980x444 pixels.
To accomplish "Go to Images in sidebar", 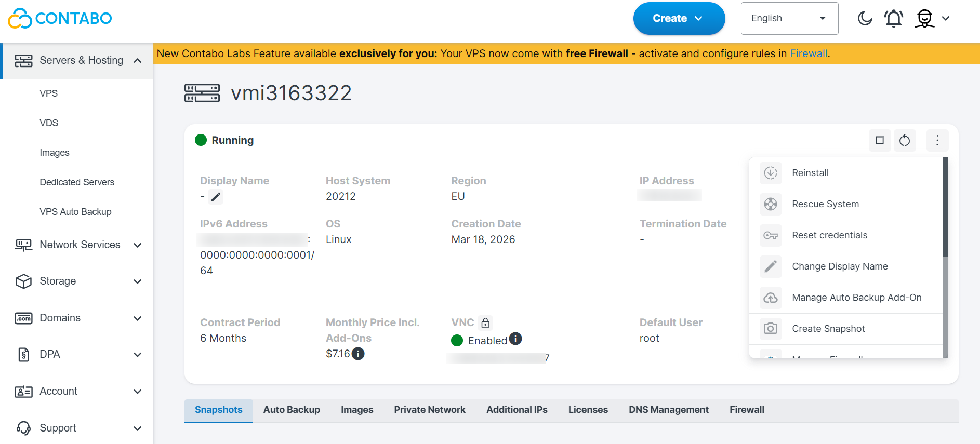I will point(55,153).
